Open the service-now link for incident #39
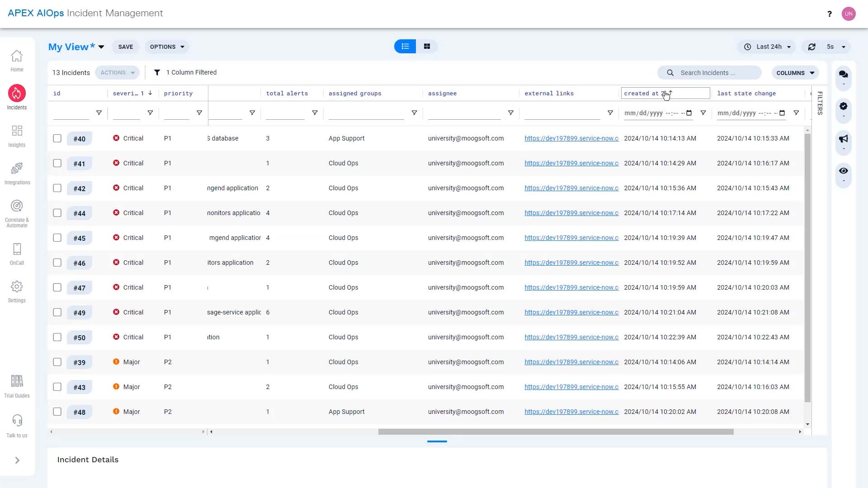Viewport: 868px width, 488px height. point(571,362)
